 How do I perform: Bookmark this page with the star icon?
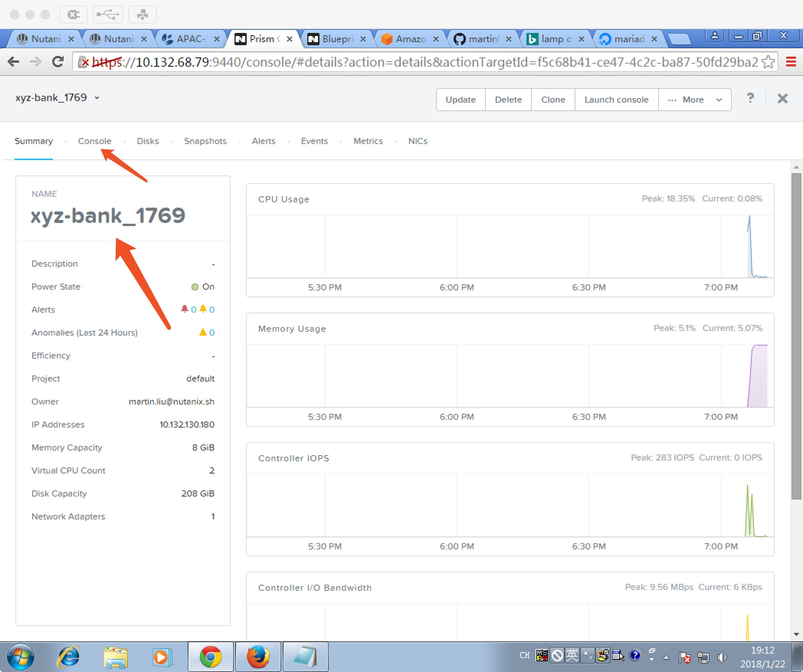(768, 62)
